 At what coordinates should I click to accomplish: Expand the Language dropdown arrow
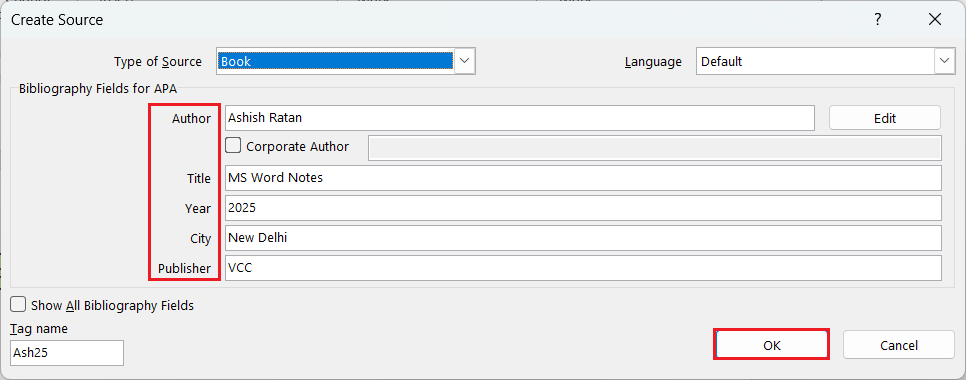pos(944,61)
